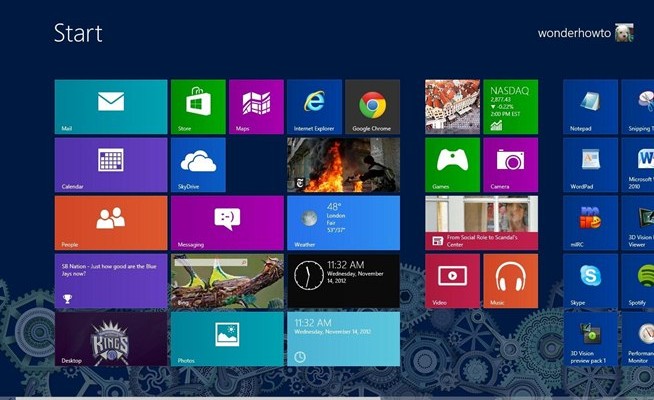Launch the Windows Store tile
This screenshot has width=654, height=400.
click(x=198, y=106)
